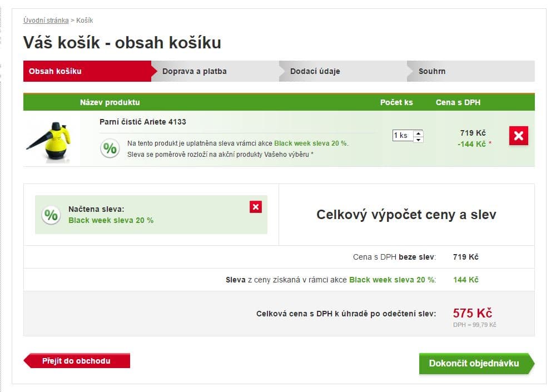Decrease quantity with the down arrow
Image resolution: width=551 pixels, height=392 pixels.
pos(418,139)
